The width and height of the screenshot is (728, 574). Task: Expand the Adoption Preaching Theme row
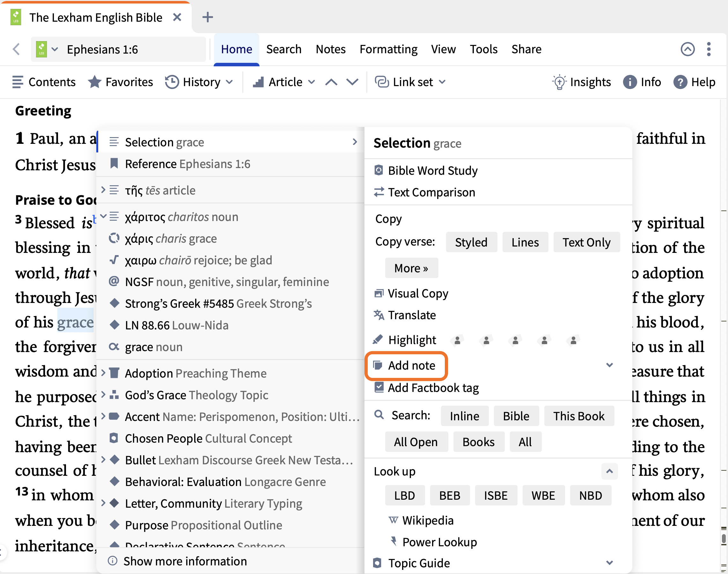(103, 372)
